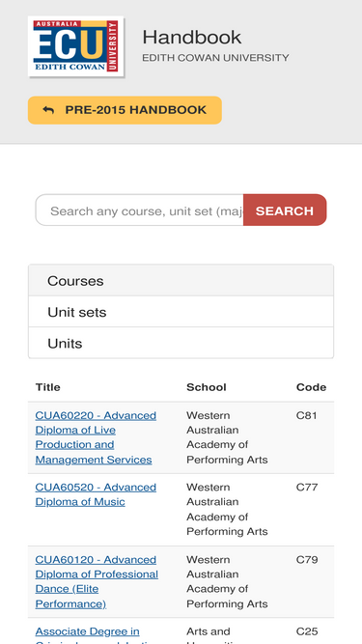Open CUA60120 Advanced Diploma of Professional Dance link
Image resolution: width=362 pixels, height=644 pixels.
[x=97, y=581]
